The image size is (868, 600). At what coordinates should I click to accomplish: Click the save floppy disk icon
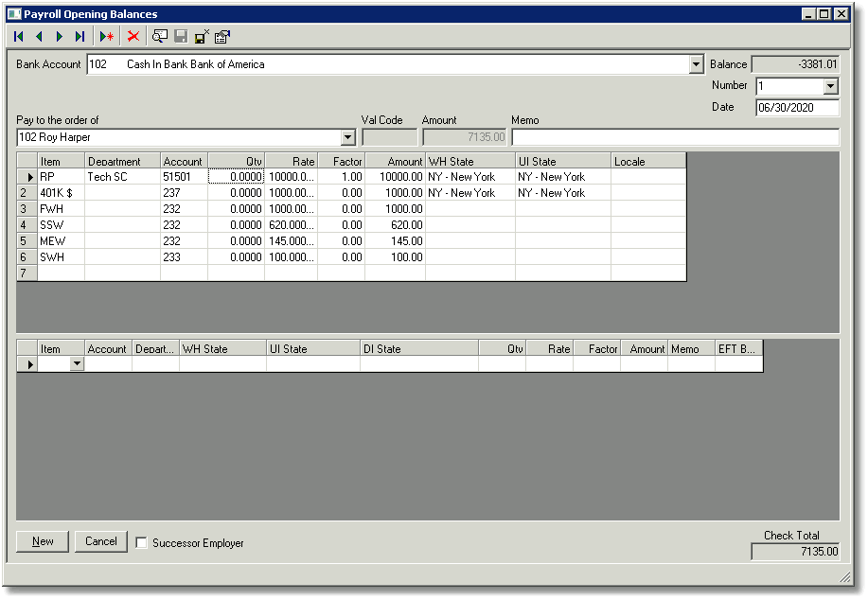tap(181, 37)
